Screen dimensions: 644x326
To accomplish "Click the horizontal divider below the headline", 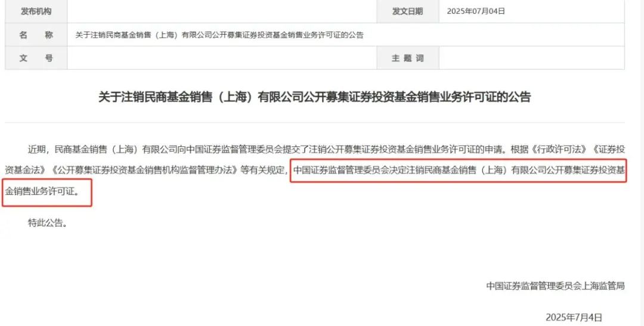I will click(x=315, y=122).
